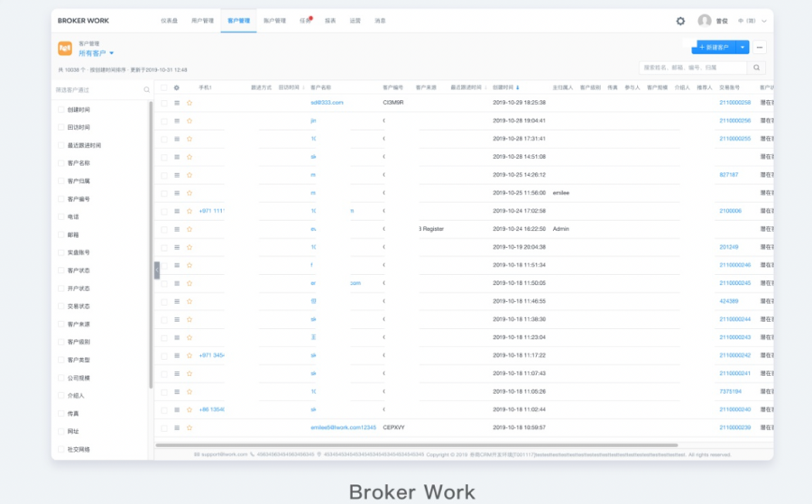812x504 pixels.
Task: Open row menu for 2019-10-18 11:07:43 row
Action: tap(177, 373)
